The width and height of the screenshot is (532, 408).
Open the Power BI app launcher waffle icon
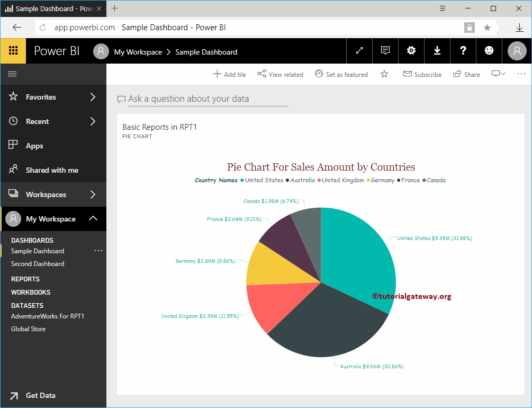coord(12,50)
